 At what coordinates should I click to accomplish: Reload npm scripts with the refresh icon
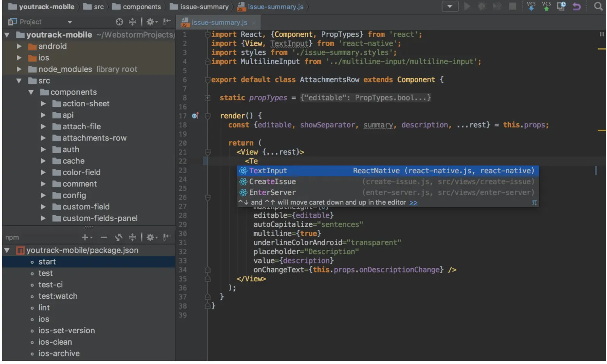point(119,237)
